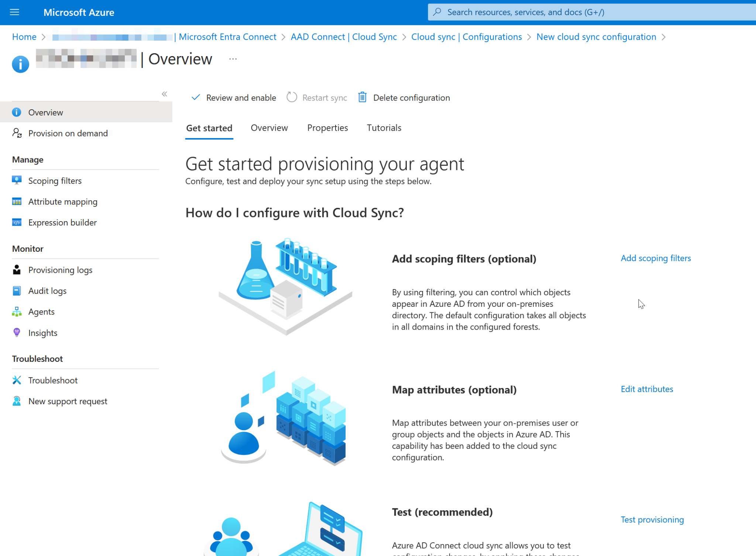Click the Troubleshoot wrench icon

pos(17,380)
